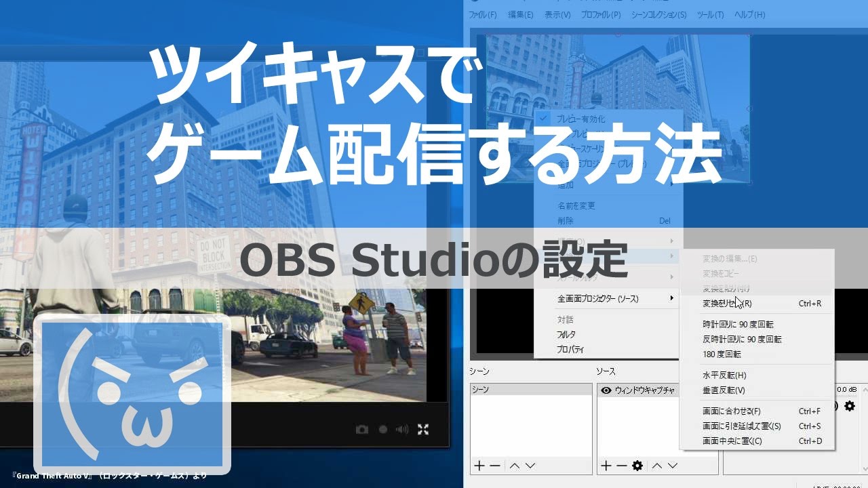This screenshot has height=488, width=868.
Task: Toggle the プレビュー有効化 checked menu item
Action: click(608, 119)
